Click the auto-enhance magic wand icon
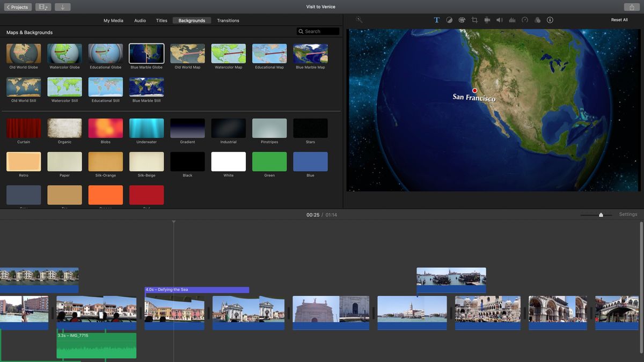The width and height of the screenshot is (644, 362). click(x=359, y=20)
